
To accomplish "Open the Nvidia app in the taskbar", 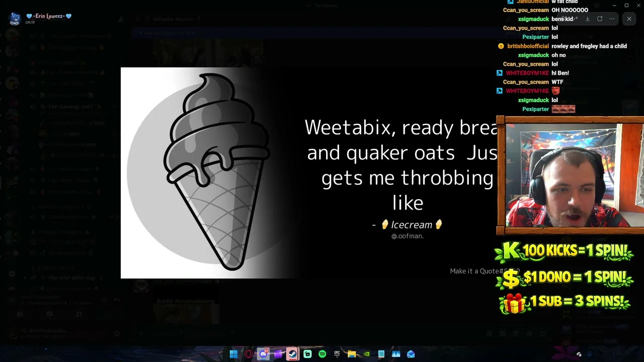I will click(x=367, y=354).
